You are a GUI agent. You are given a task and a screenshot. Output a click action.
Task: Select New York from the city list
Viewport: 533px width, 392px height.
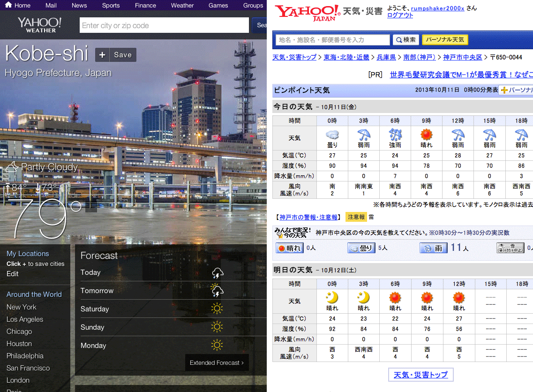pyautogui.click(x=22, y=307)
